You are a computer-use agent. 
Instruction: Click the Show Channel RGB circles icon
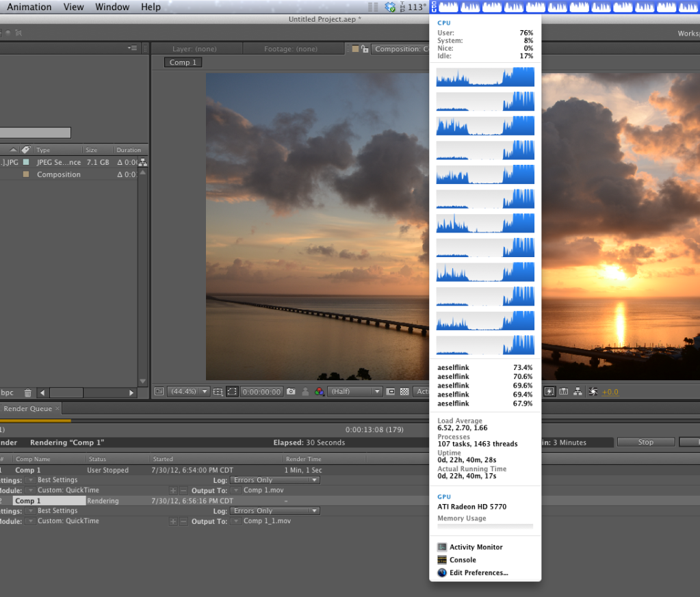[x=319, y=392]
